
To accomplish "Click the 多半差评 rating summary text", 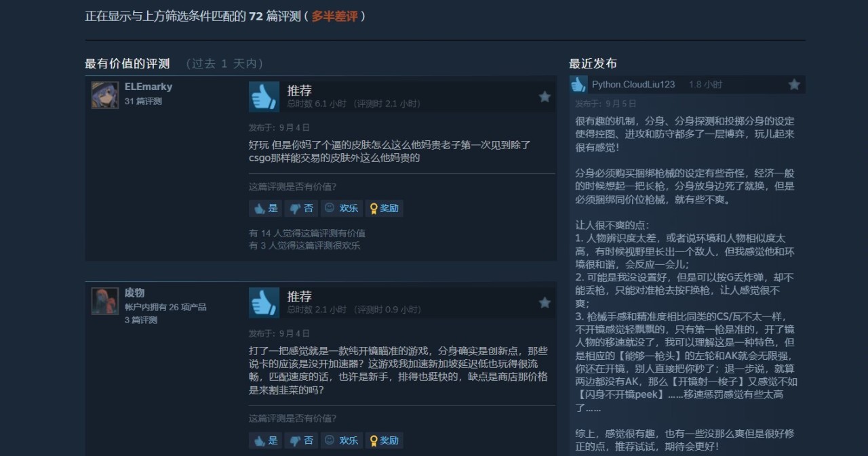I will coord(334,16).
